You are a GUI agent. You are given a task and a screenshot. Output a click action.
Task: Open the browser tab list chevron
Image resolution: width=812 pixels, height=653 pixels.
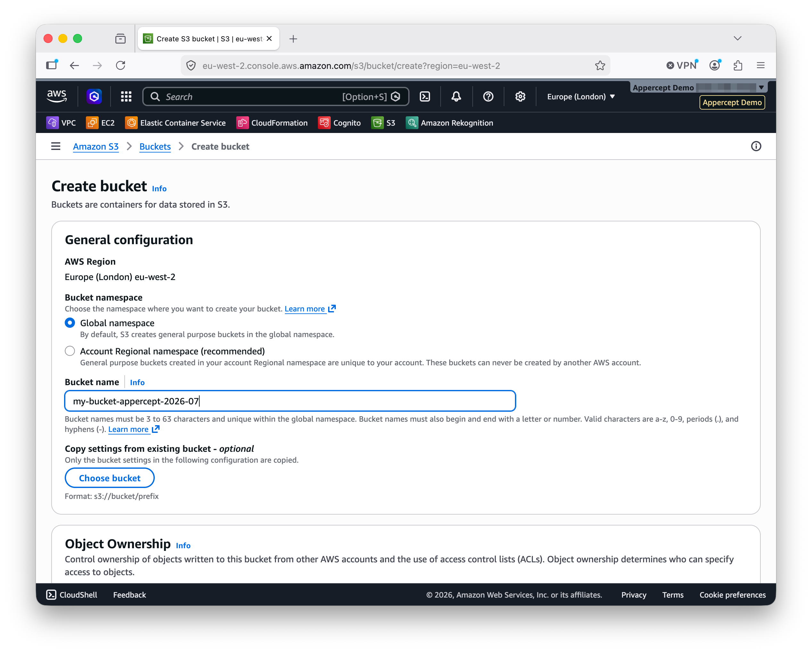pos(737,38)
